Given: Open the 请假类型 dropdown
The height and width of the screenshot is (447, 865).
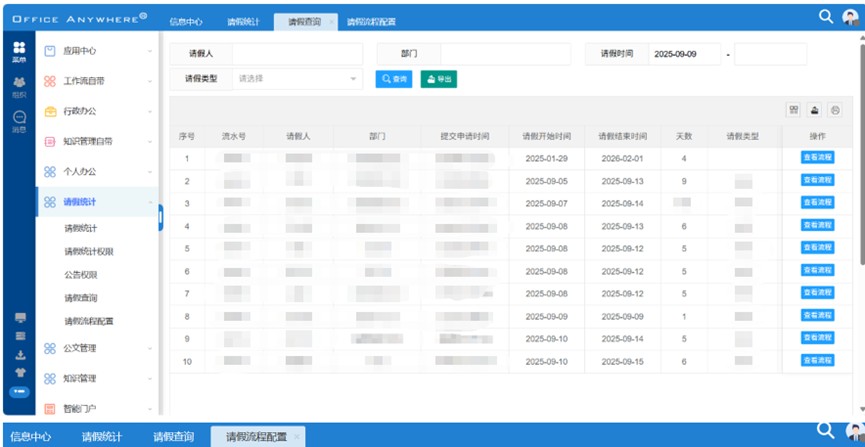Looking at the screenshot, I should point(297,78).
